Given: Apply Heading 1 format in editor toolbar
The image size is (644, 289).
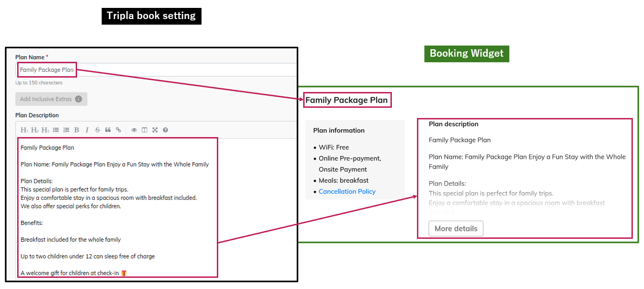Looking at the screenshot, I should point(25,130).
